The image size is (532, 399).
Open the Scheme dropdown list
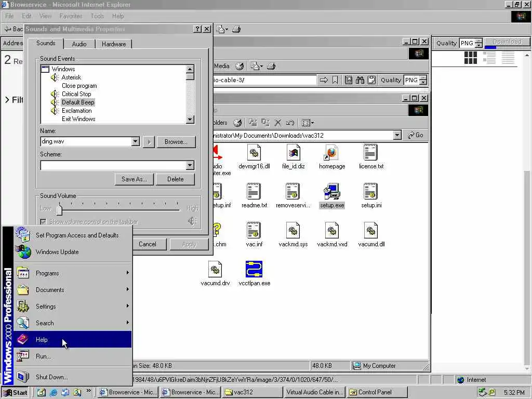coord(190,165)
